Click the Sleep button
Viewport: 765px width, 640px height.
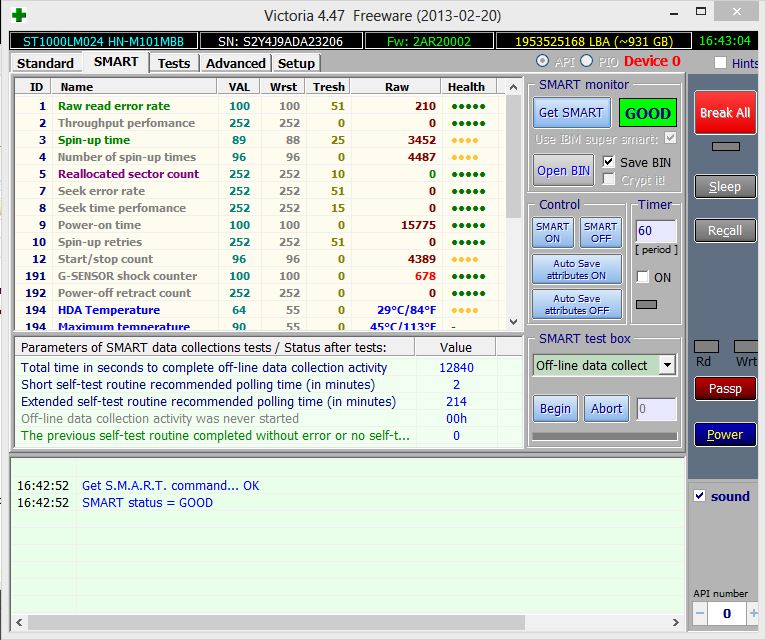725,187
